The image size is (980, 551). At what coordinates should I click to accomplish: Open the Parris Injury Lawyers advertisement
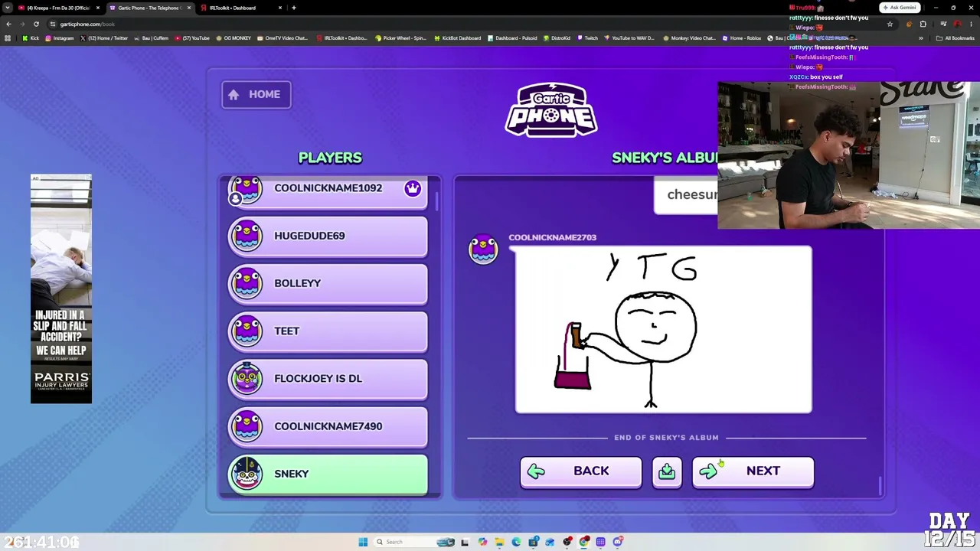(61, 289)
